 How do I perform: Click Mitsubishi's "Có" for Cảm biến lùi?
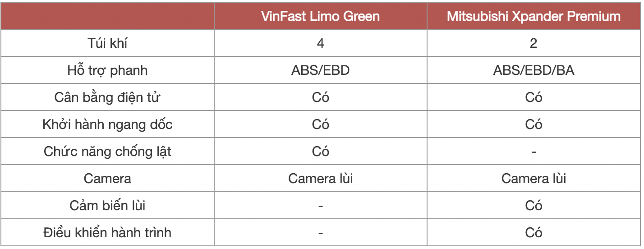pyautogui.click(x=534, y=206)
